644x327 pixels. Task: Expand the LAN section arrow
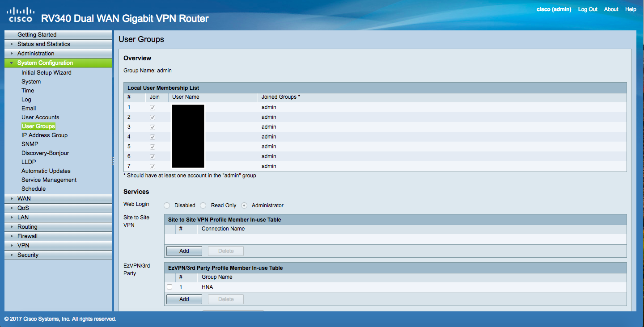(12, 218)
